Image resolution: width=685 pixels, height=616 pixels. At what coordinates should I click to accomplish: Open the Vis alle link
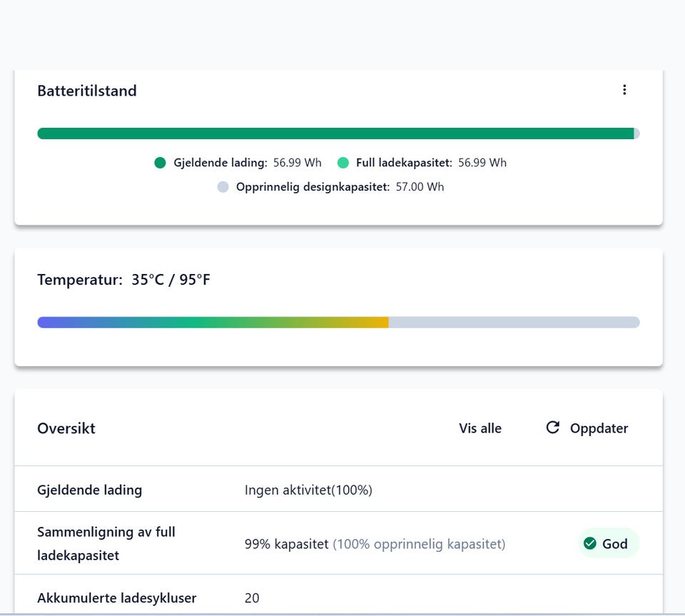click(479, 428)
